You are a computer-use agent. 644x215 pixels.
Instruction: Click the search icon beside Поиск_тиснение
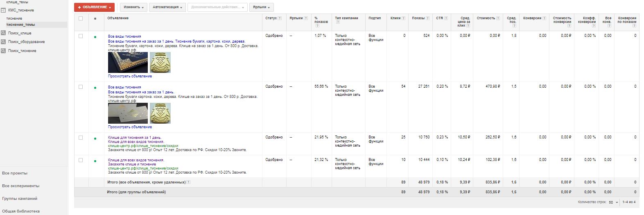(x=3, y=51)
